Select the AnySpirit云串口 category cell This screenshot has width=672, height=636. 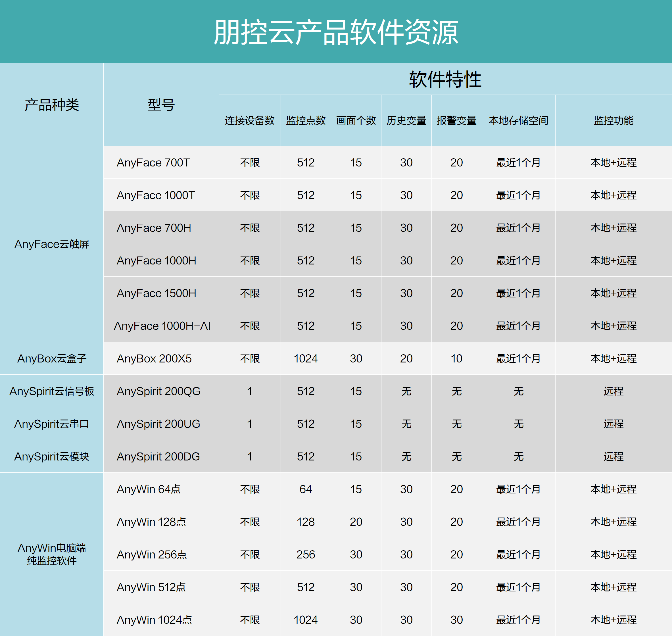pos(51,424)
